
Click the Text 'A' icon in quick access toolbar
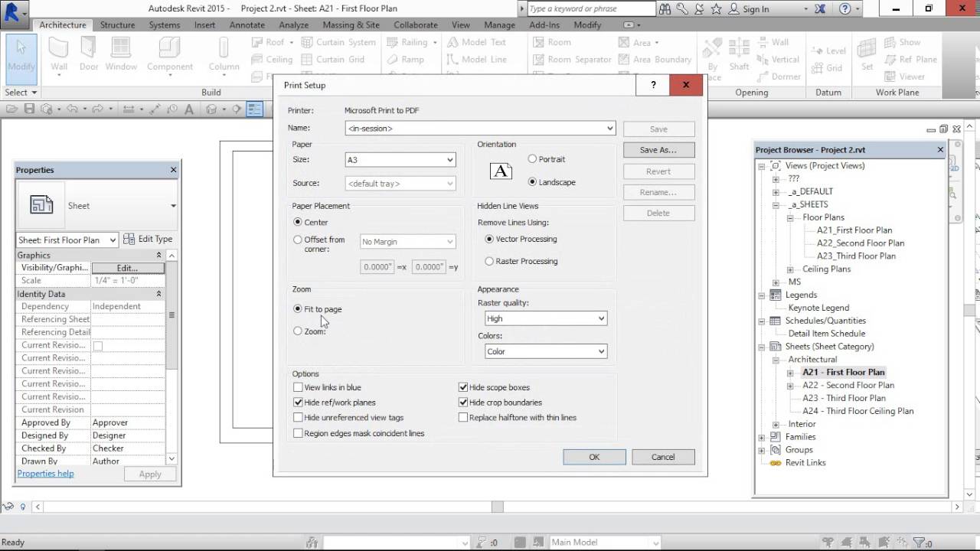(188, 109)
